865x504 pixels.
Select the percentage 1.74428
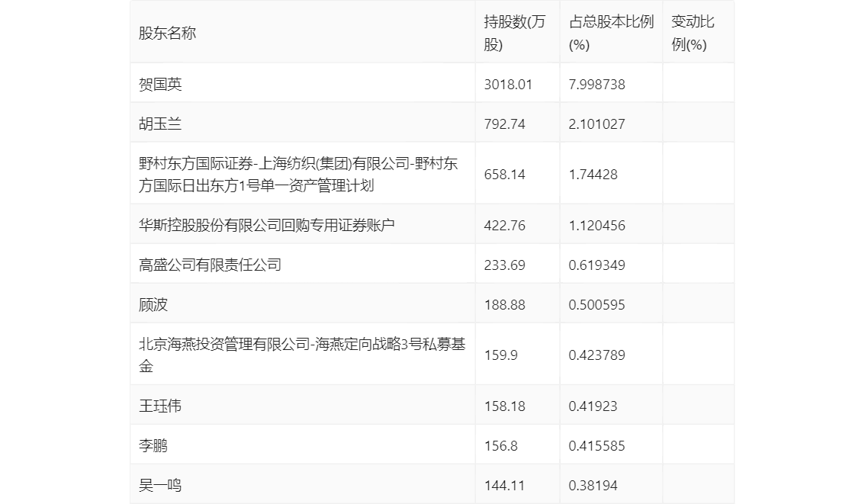[593, 175]
